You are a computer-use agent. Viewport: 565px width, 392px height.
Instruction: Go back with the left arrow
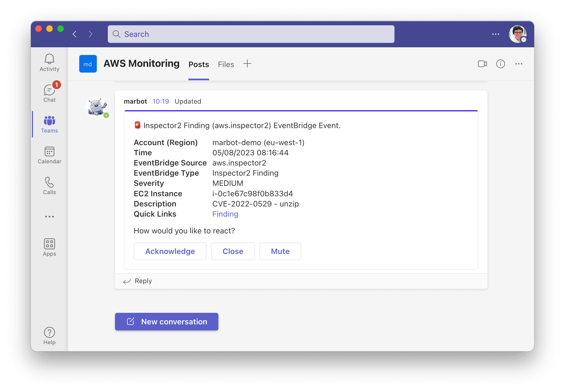[75, 34]
